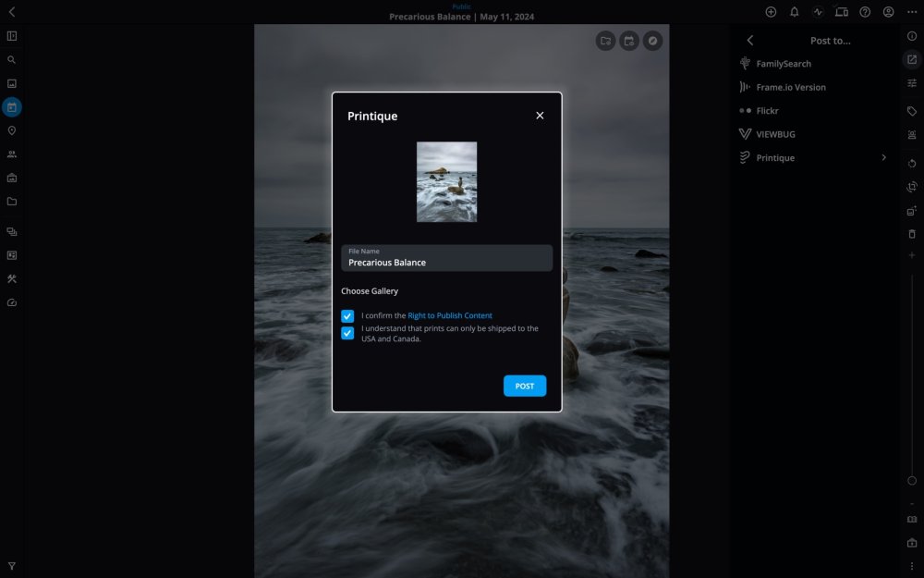Select the highlighted Calendar view icon

coord(12,107)
